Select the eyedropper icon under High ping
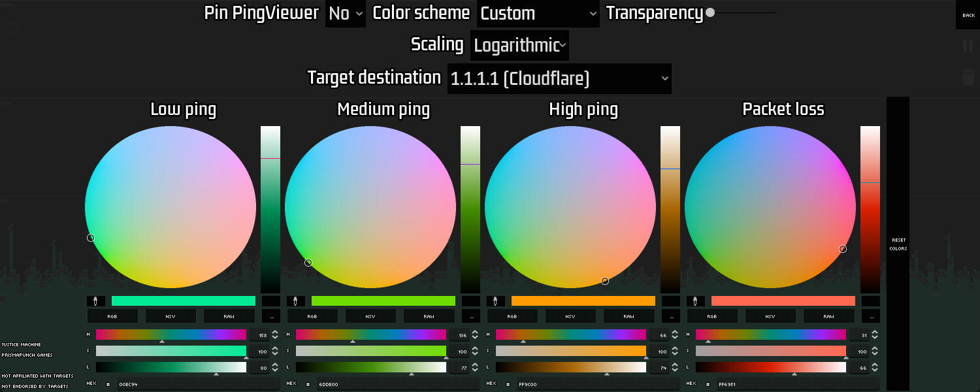 tap(494, 301)
